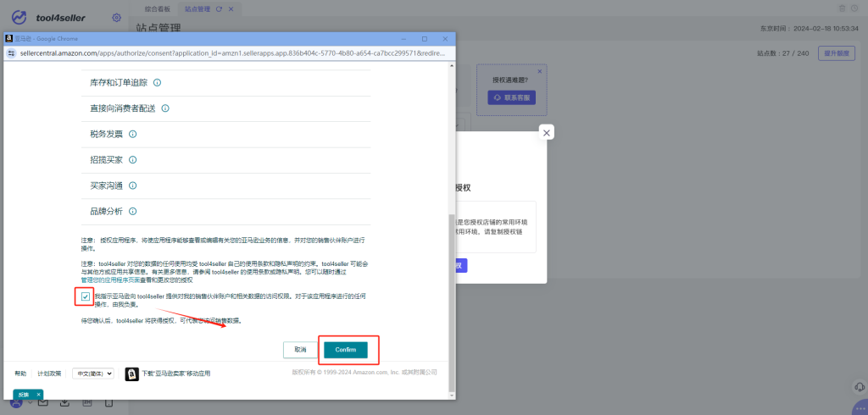Click info icon next to 库存和订单追踪
Viewport: 868px width, 415px height.
(x=157, y=82)
